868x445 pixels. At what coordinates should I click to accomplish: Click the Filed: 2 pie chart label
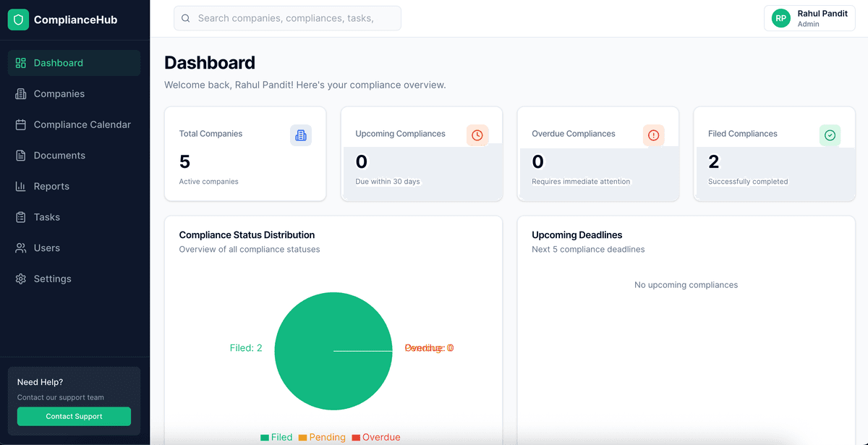tap(246, 347)
